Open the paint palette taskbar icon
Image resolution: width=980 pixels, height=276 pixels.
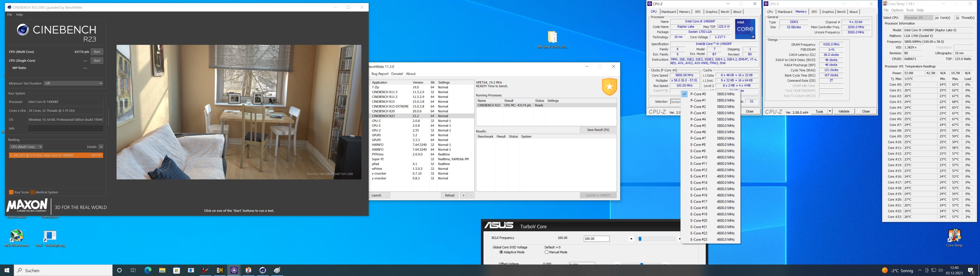tap(277, 270)
